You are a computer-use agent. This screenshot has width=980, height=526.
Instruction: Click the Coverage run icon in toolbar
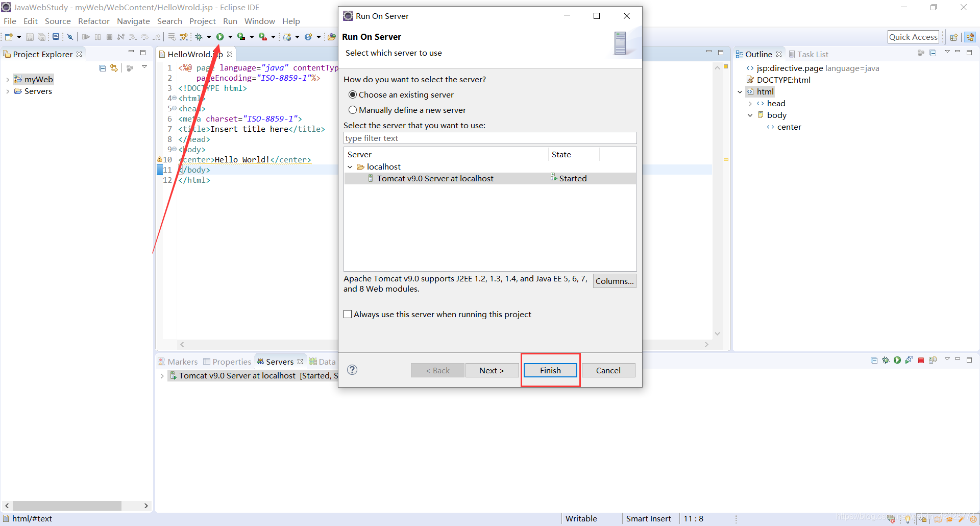click(241, 37)
